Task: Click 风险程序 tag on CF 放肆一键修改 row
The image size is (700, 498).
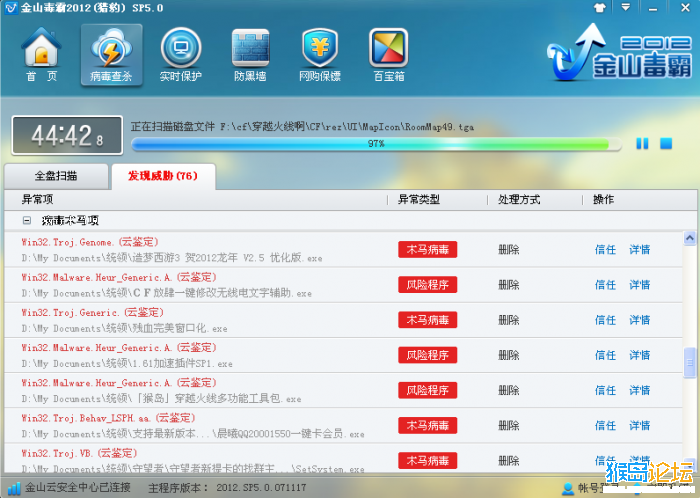Action: click(428, 285)
